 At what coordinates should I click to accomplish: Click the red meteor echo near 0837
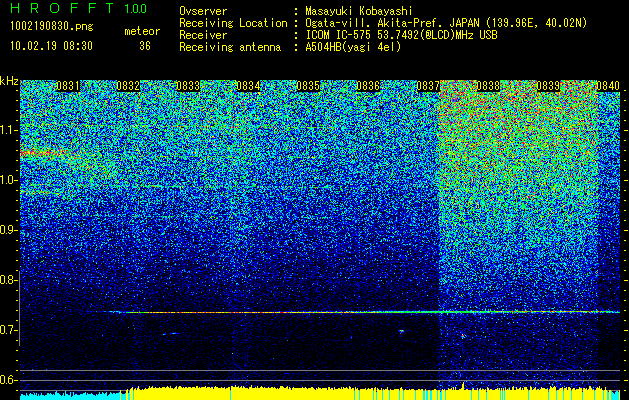(463, 335)
